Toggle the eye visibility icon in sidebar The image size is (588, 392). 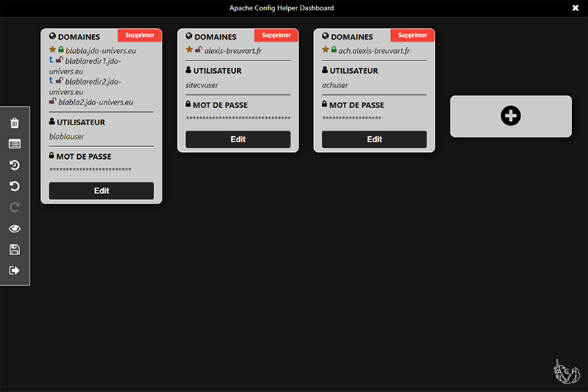14,228
